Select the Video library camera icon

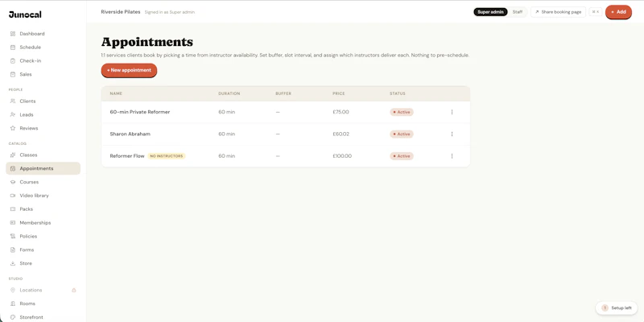13,196
